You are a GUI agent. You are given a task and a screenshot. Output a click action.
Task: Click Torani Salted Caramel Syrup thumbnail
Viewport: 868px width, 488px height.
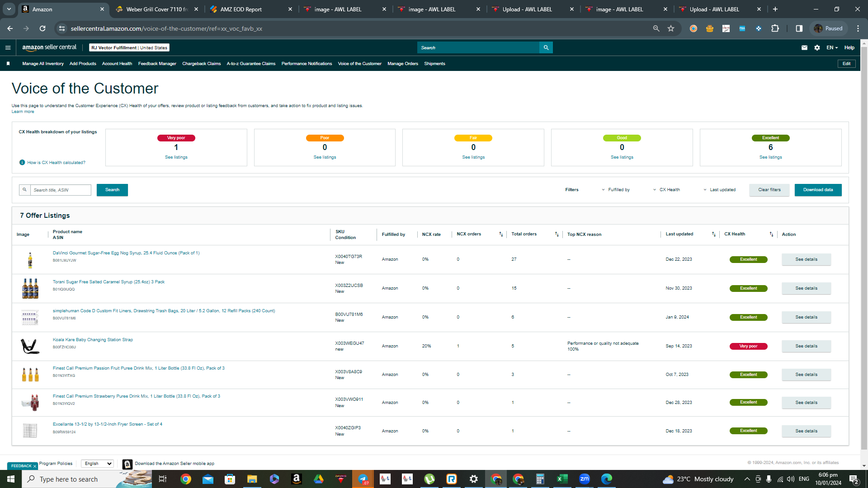coord(30,288)
